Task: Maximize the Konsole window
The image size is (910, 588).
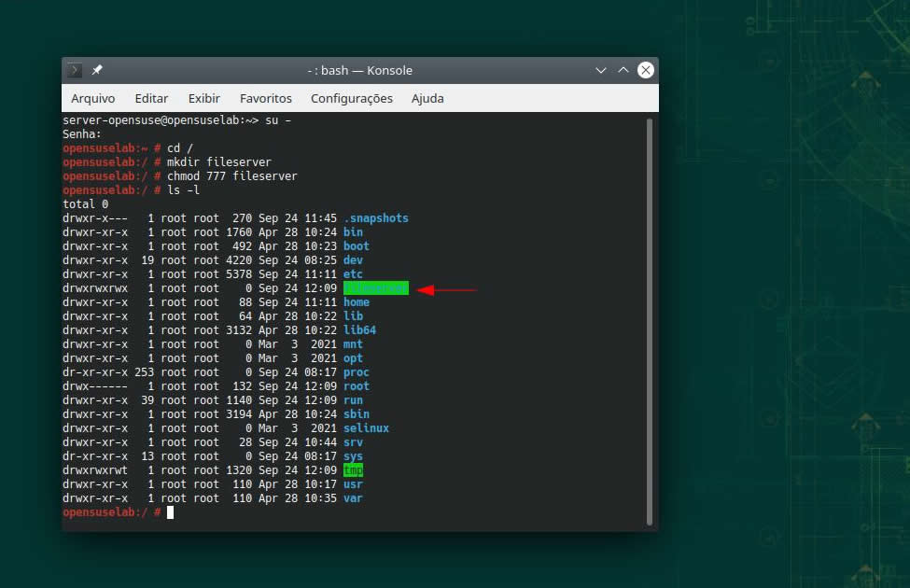Action: [623, 71]
